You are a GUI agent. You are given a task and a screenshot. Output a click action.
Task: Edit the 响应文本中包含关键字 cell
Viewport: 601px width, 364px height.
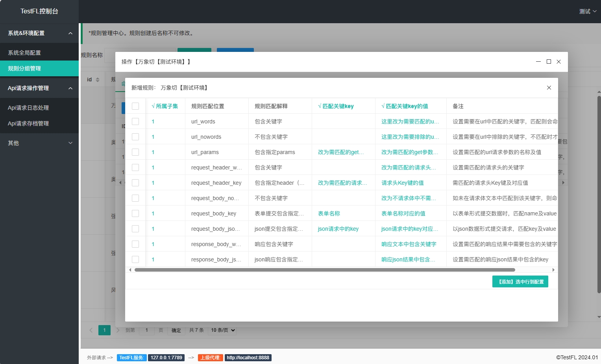click(x=410, y=244)
